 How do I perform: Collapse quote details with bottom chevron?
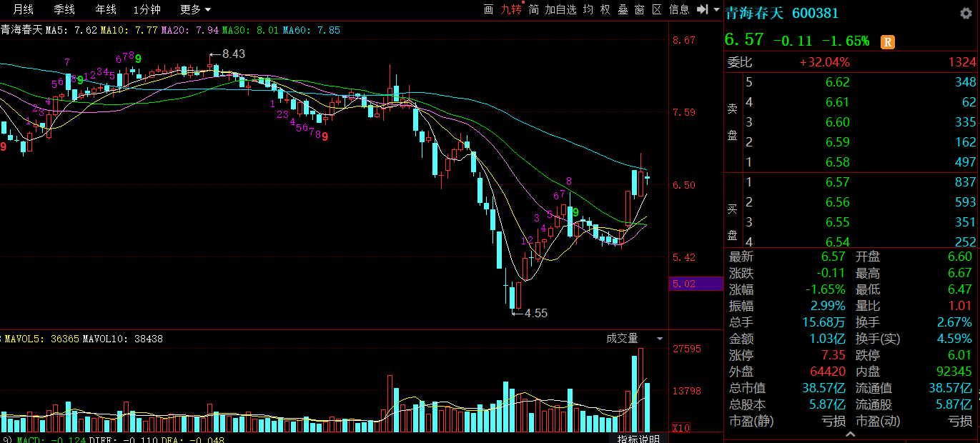(x=851, y=434)
